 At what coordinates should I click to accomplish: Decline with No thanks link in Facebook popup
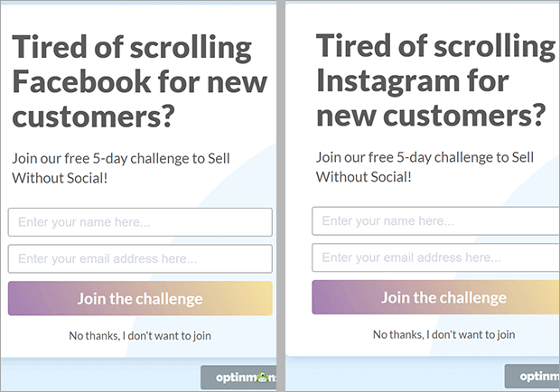[140, 336]
